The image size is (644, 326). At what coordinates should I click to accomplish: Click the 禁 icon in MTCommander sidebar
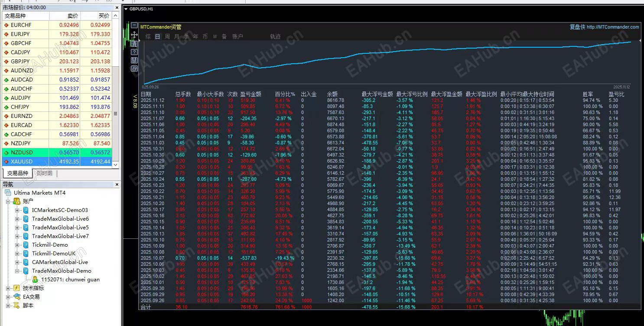click(134, 60)
